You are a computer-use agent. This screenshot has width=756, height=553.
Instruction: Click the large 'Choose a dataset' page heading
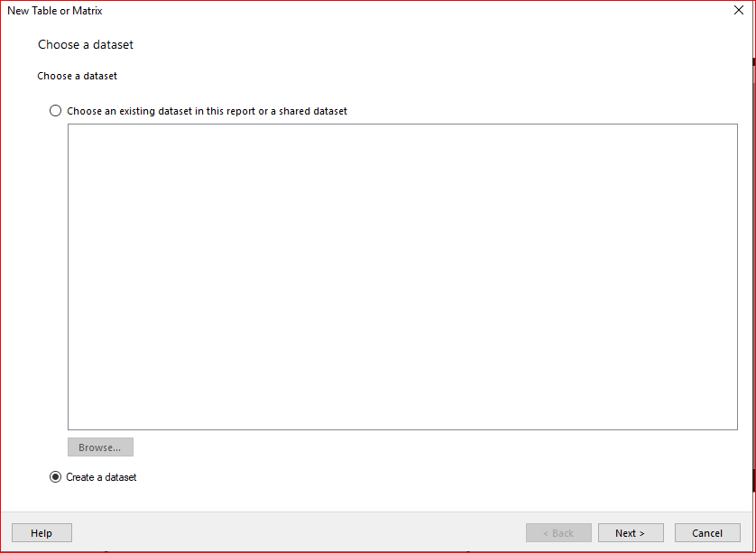pyautogui.click(x=86, y=44)
